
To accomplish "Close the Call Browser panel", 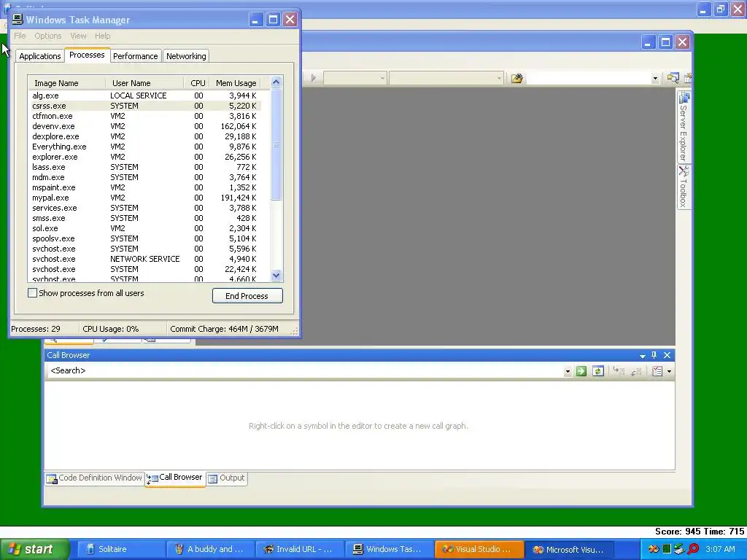I will point(667,355).
